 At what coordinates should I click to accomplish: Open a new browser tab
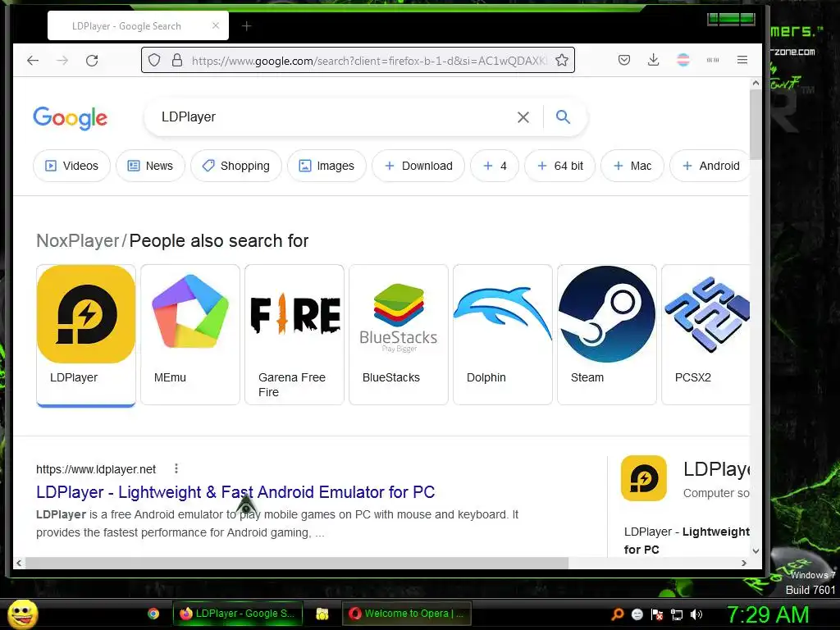pos(246,25)
